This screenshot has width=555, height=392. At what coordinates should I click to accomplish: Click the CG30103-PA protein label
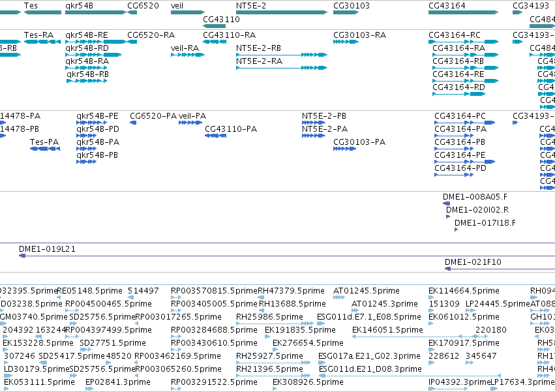click(x=359, y=142)
